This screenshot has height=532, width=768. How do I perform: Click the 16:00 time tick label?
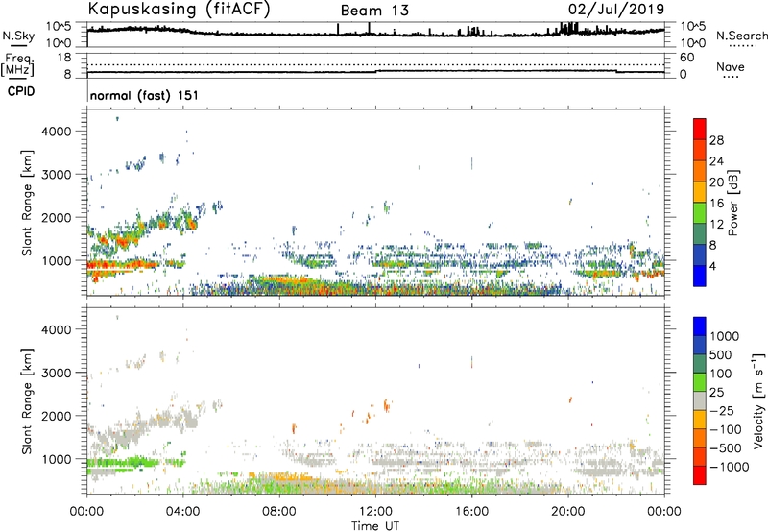click(x=471, y=512)
